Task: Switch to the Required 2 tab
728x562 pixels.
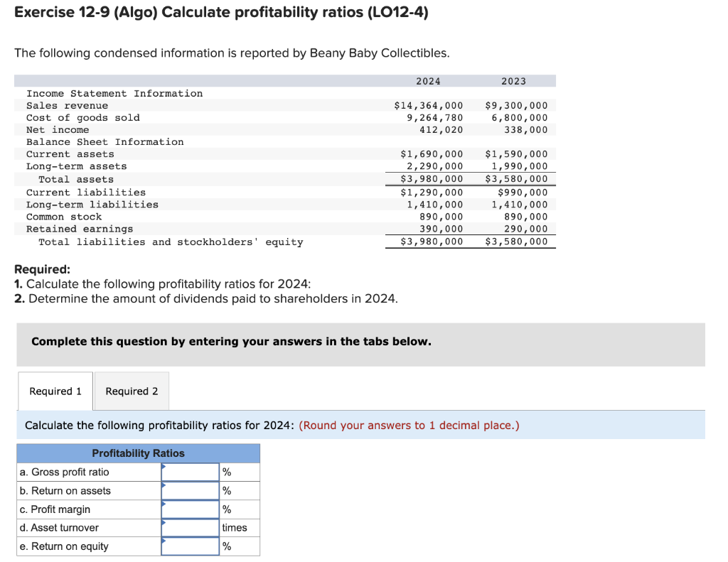Action: point(131,391)
